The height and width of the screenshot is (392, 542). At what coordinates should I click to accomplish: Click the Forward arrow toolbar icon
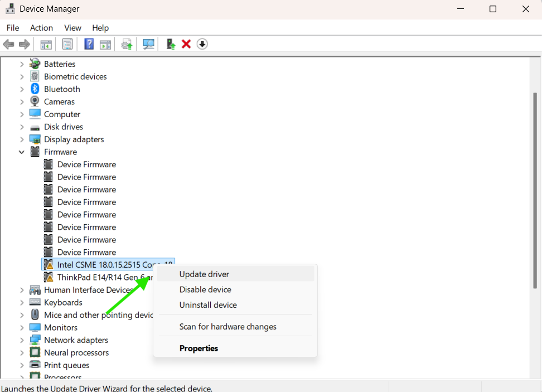[x=24, y=44]
